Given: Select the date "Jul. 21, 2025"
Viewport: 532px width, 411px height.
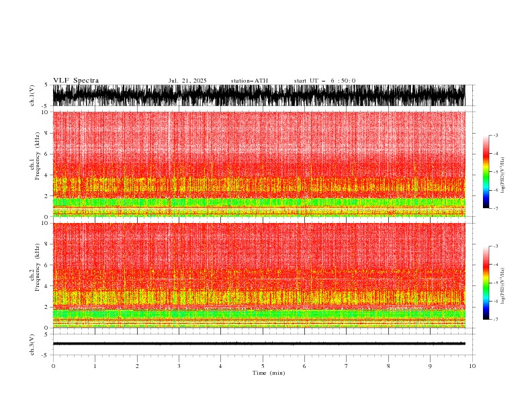Looking at the screenshot, I should point(187,81).
